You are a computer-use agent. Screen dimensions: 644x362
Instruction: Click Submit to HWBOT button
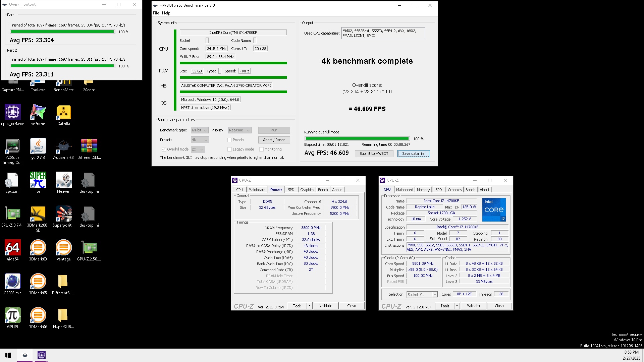[374, 154]
